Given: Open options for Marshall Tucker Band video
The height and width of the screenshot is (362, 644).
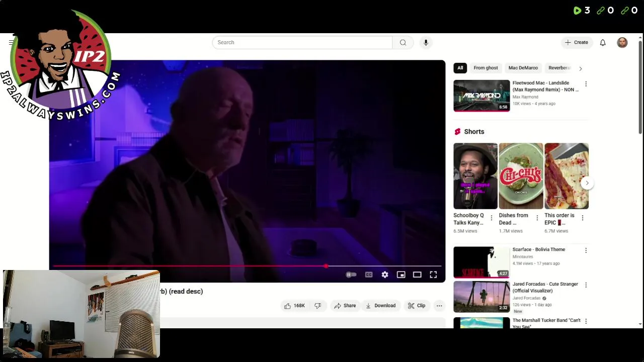Looking at the screenshot, I should [586, 321].
